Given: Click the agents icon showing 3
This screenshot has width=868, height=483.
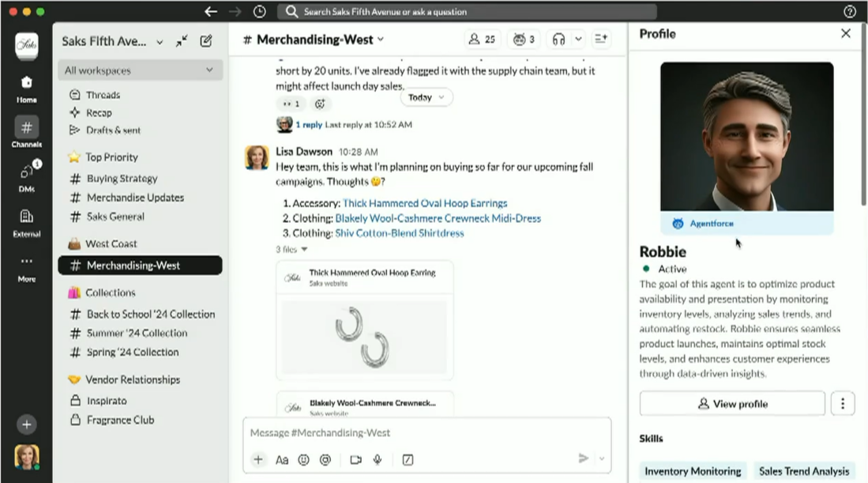Looking at the screenshot, I should (x=524, y=40).
